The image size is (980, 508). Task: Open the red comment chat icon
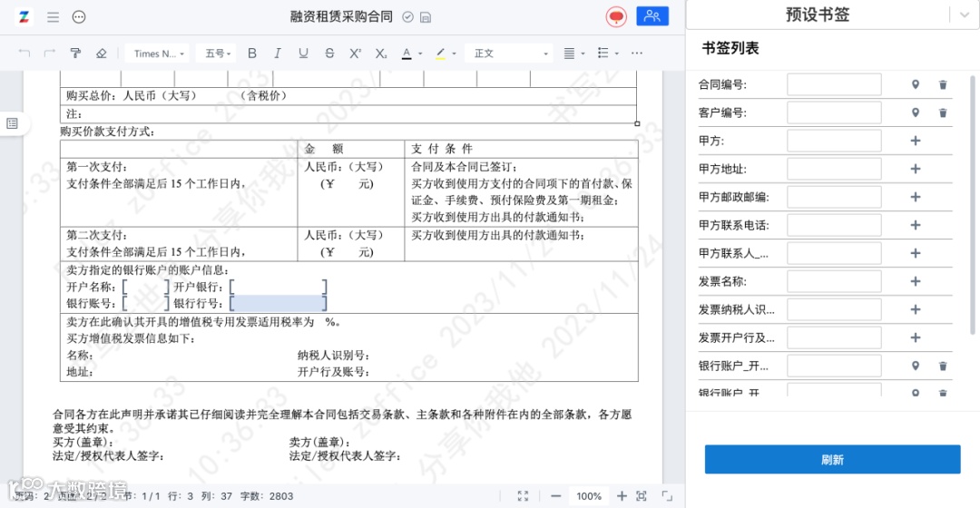(616, 17)
